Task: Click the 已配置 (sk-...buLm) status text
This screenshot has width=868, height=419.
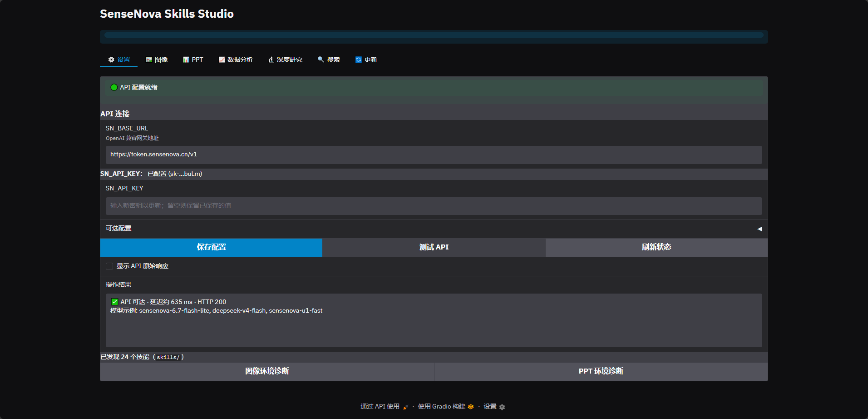Action: (175, 174)
